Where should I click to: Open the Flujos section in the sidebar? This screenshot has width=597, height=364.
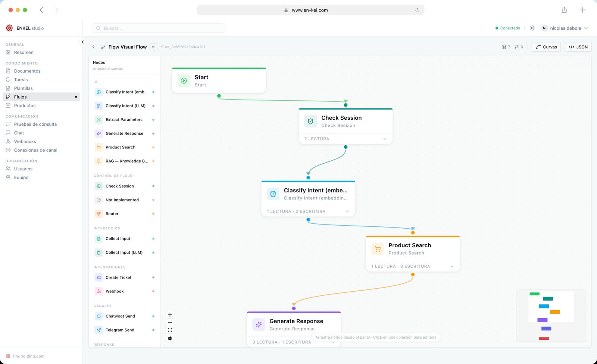(20, 97)
